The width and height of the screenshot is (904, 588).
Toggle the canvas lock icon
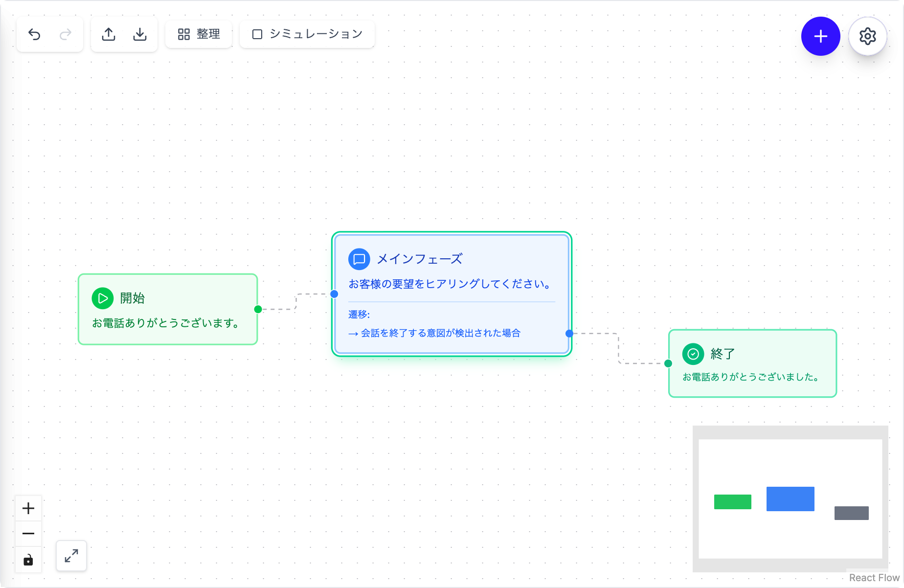point(28,560)
